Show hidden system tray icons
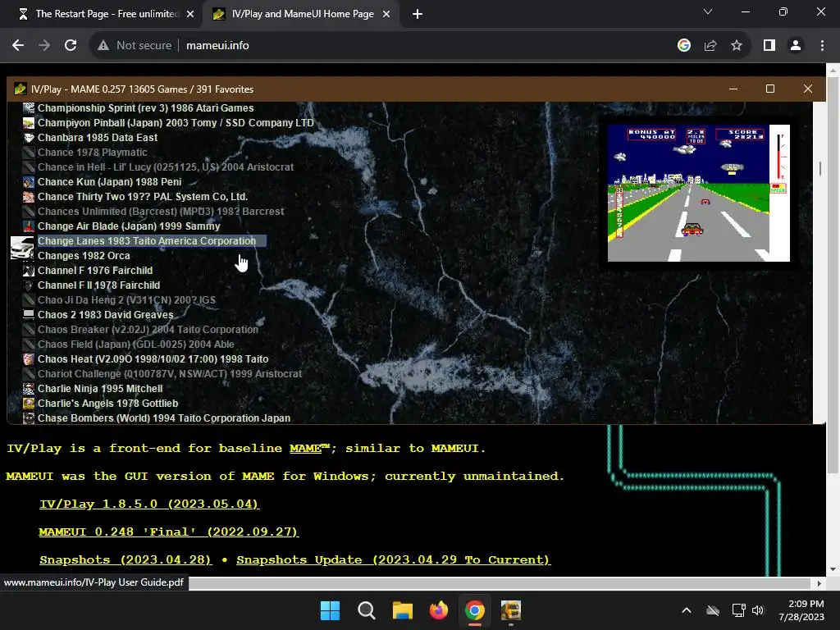Viewport: 840px width, 630px height. pos(687,610)
